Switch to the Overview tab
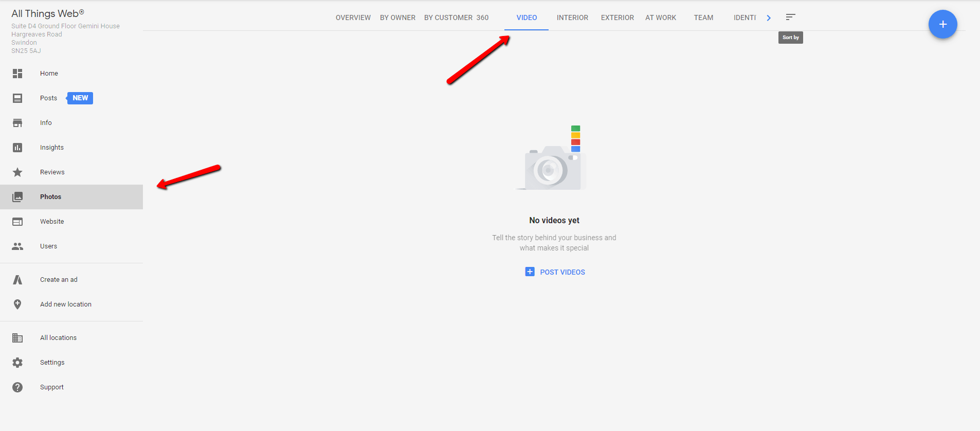The width and height of the screenshot is (980, 431). point(353,17)
